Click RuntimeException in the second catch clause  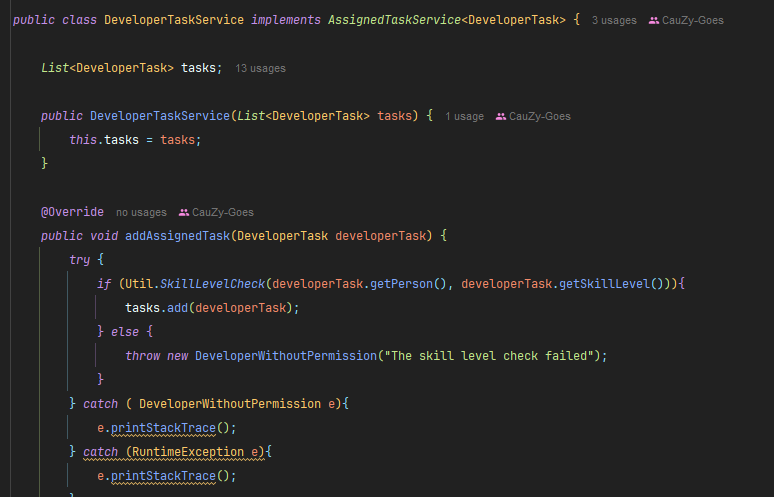[188, 452]
